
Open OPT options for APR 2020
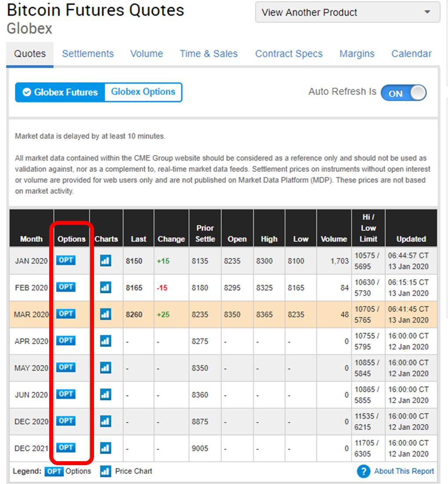(65, 340)
